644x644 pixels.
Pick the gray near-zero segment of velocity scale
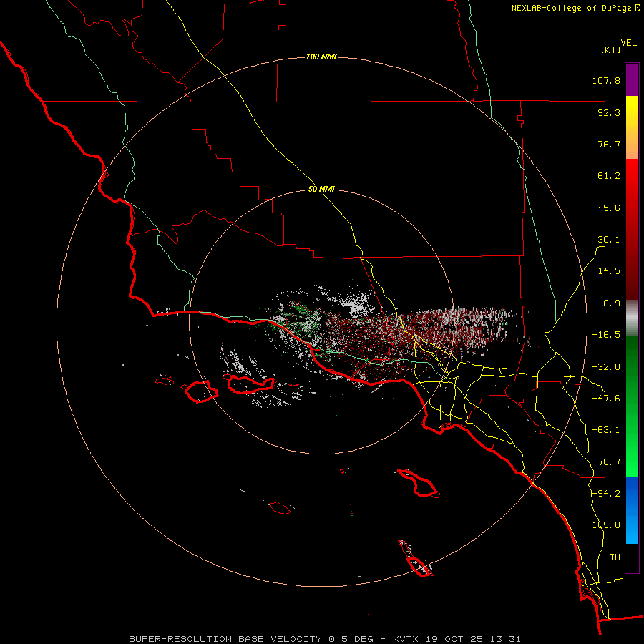click(x=632, y=318)
